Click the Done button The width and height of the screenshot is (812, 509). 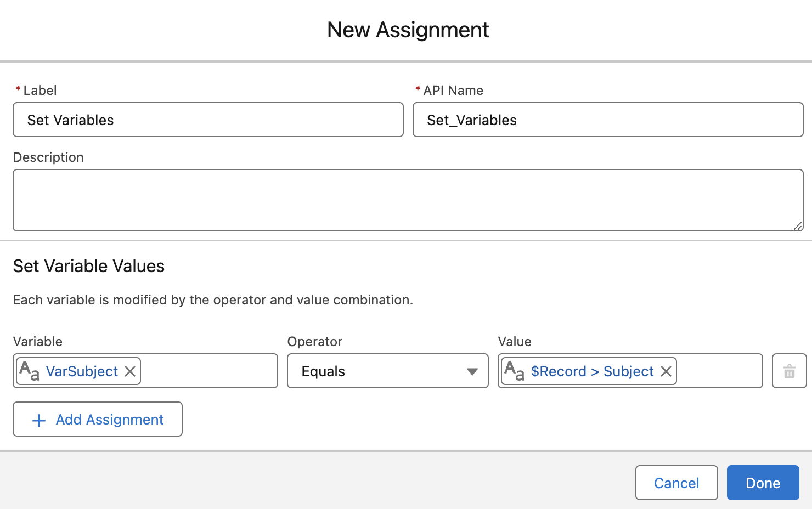tap(763, 483)
